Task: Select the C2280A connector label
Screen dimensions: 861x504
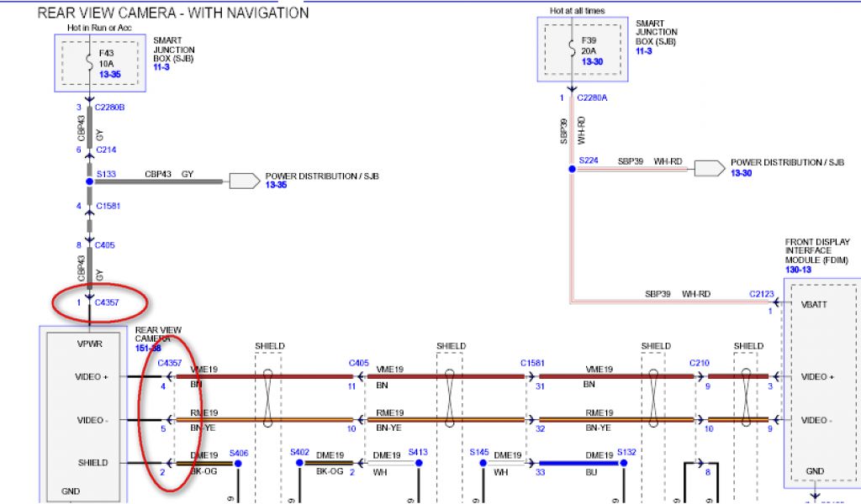Action: click(593, 98)
